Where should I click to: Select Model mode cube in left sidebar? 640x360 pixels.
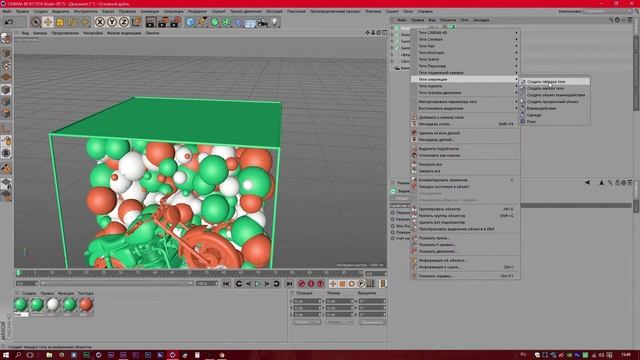pyautogui.click(x=6, y=53)
